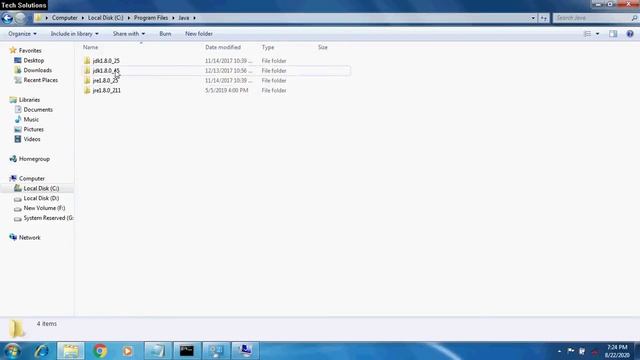The height and width of the screenshot is (360, 640).
Task: Select the jre1.8.0_211 folder icon
Action: point(87,90)
